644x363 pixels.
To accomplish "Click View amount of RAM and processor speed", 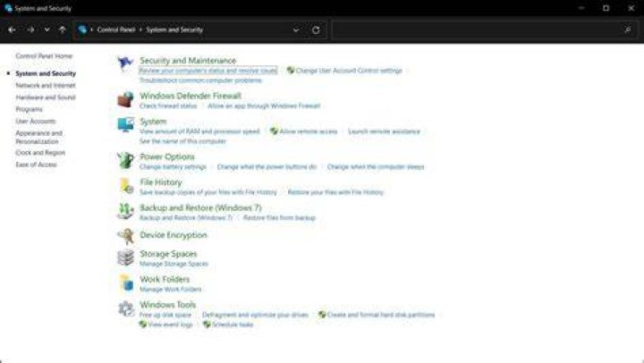I will (x=199, y=131).
